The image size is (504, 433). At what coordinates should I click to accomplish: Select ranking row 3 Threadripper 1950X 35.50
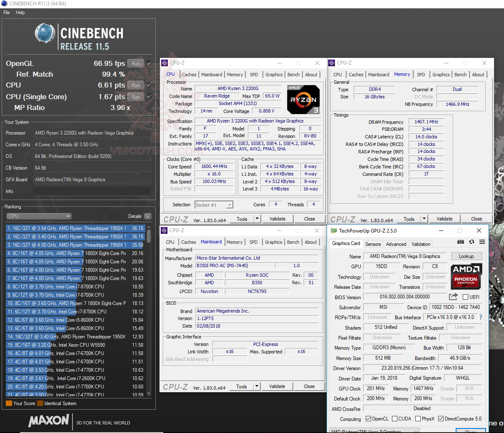(75, 245)
